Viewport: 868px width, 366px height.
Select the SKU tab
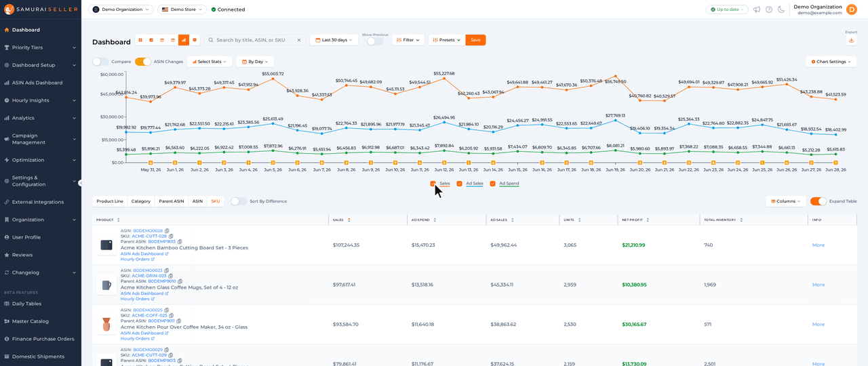click(216, 201)
